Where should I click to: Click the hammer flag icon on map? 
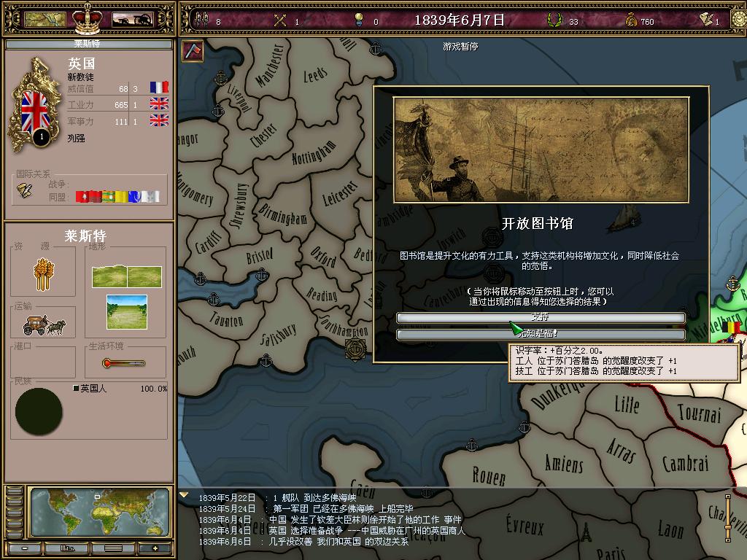tap(193, 51)
